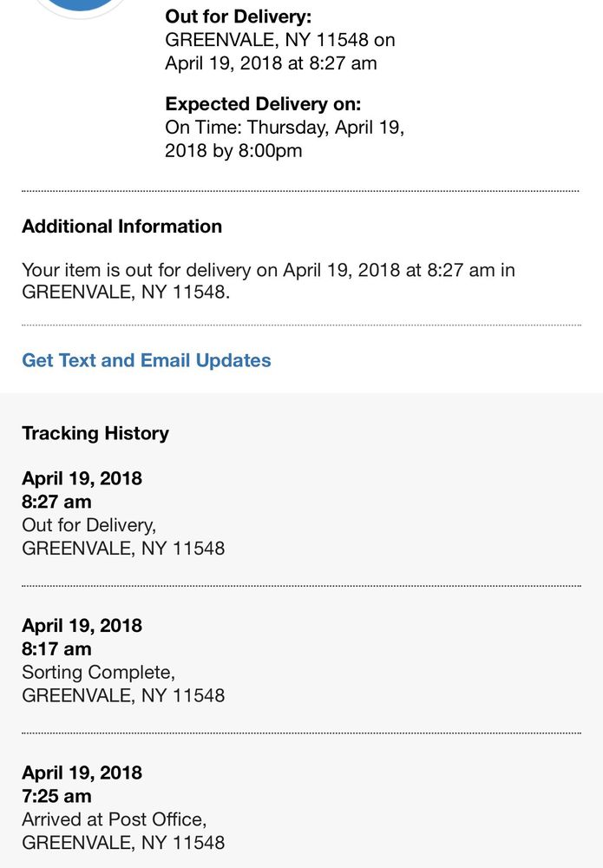Viewport: 603px width, 868px height.
Task: Click the dotted divider below delivery details
Action: [301, 187]
